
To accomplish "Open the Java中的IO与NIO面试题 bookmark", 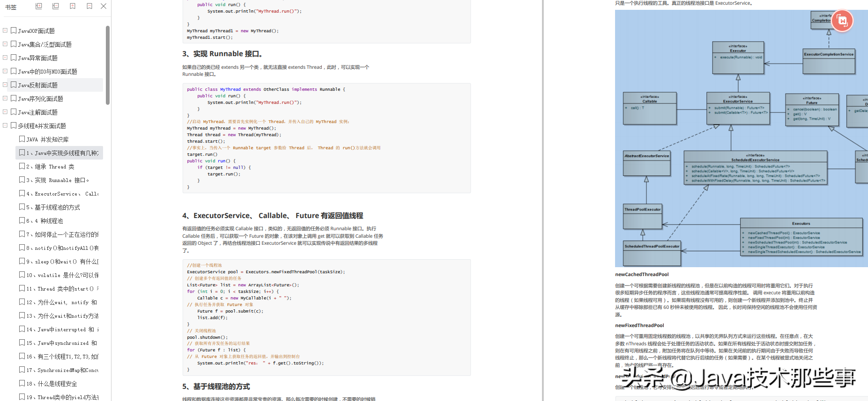I will tap(47, 72).
